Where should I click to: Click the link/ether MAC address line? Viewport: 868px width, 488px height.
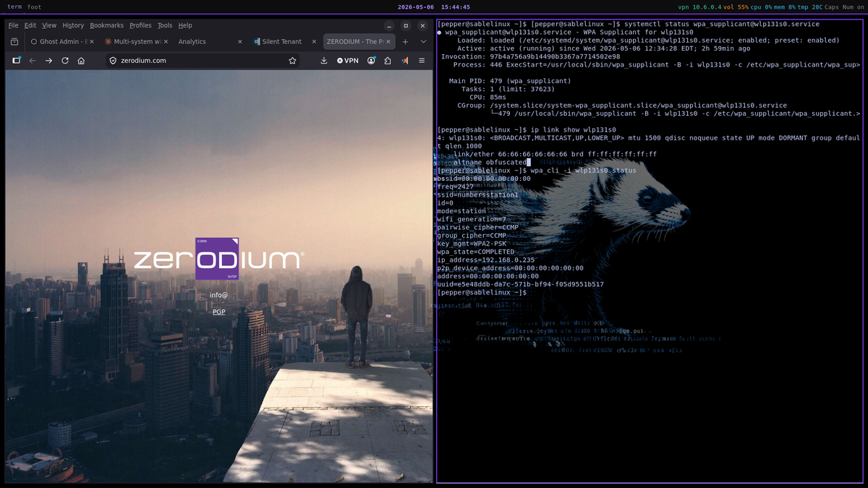[555, 154]
